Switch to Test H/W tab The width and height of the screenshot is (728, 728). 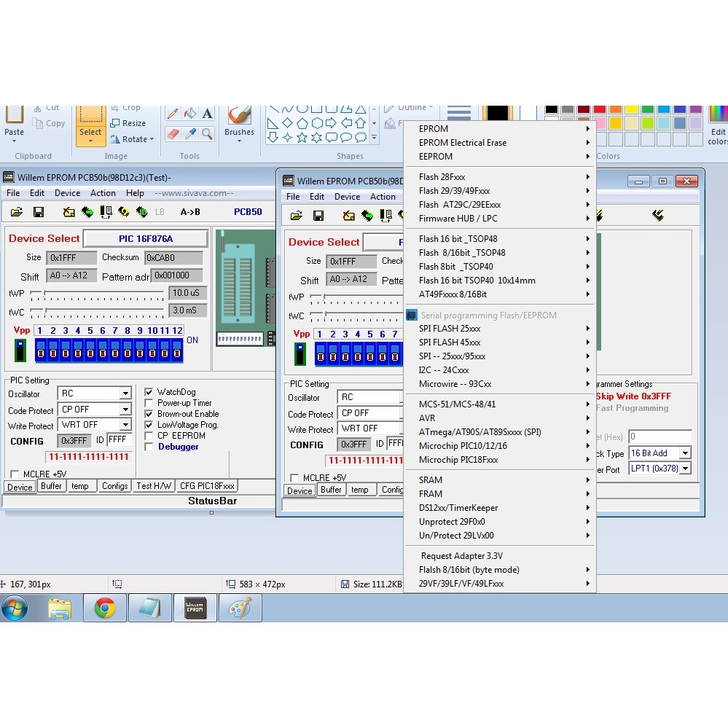coord(154,485)
